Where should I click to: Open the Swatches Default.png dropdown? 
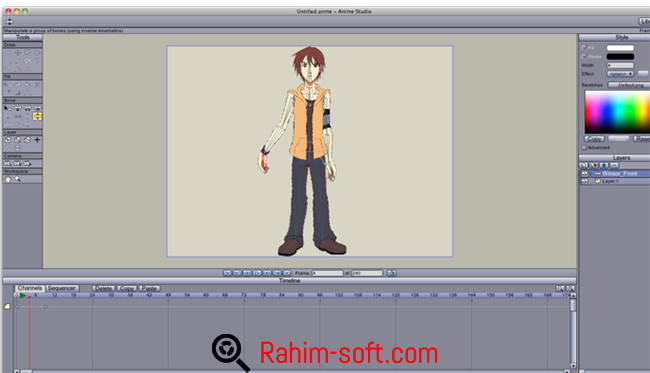629,85
